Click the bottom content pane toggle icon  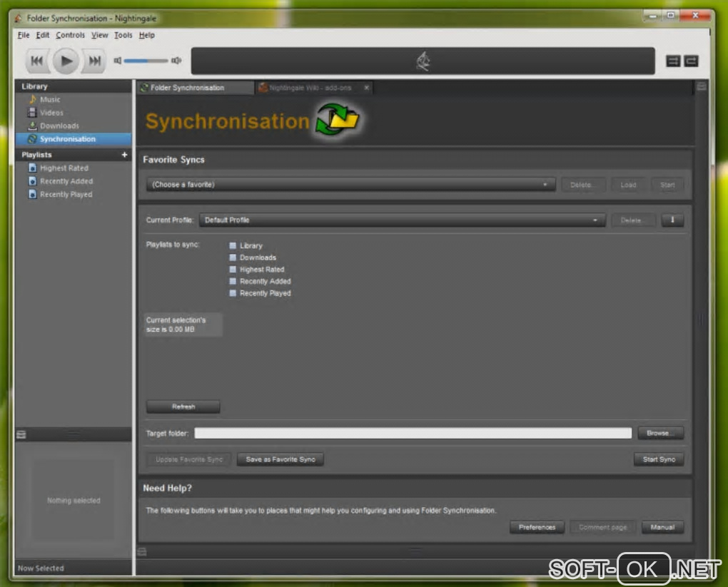(142, 552)
